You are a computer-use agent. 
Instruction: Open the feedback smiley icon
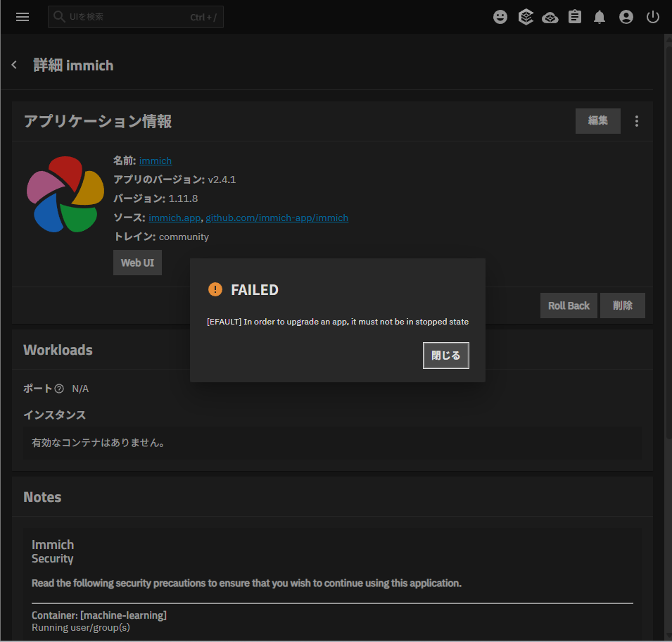[x=500, y=17]
